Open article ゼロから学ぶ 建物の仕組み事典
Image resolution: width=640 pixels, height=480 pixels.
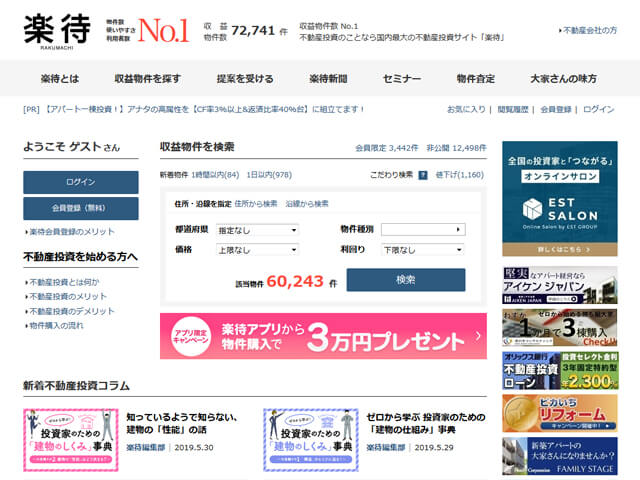pyautogui.click(x=426, y=423)
